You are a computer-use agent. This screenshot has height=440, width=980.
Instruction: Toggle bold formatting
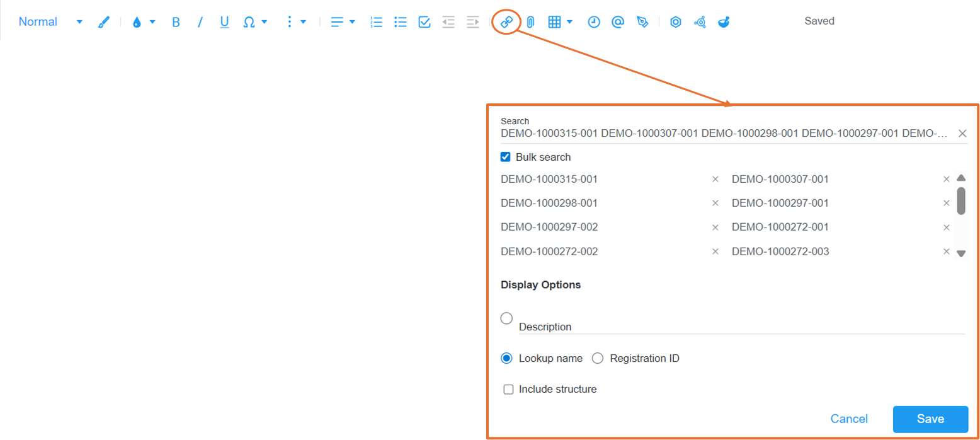176,22
